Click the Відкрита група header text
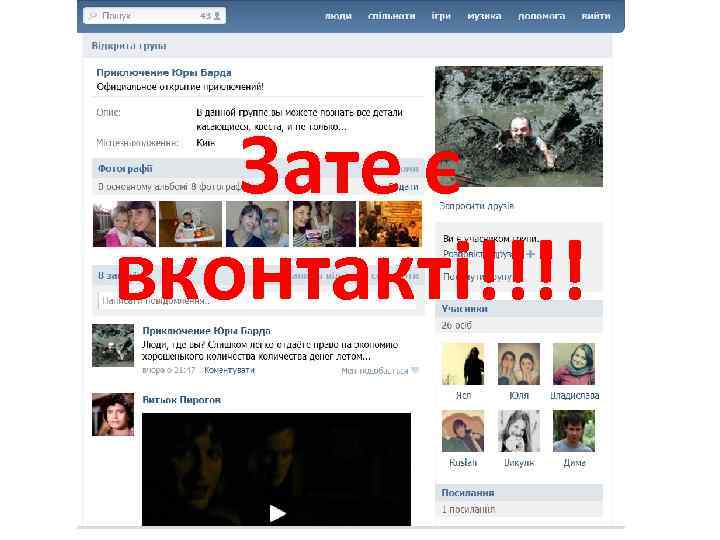 [129, 46]
